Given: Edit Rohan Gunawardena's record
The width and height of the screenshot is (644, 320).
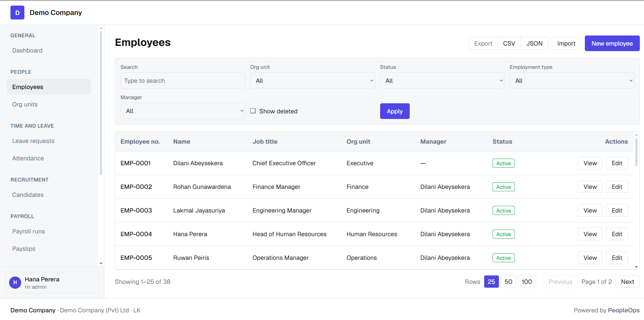Looking at the screenshot, I should 617,187.
